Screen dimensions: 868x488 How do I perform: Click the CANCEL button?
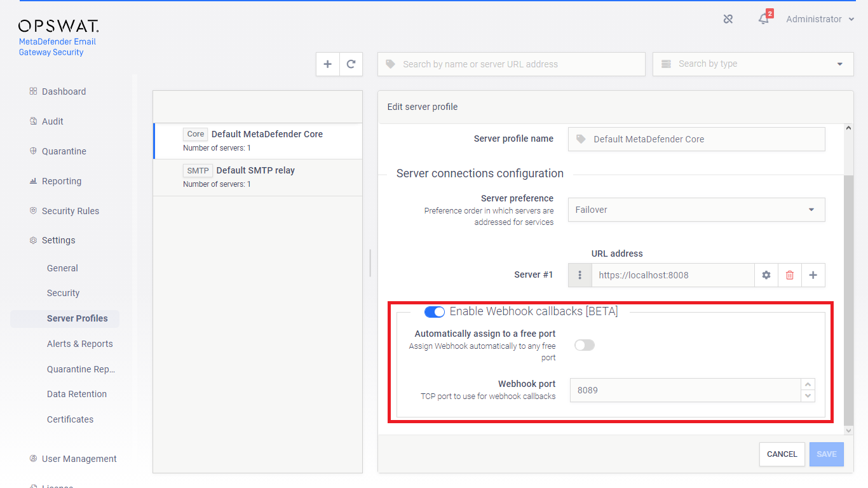coord(782,454)
